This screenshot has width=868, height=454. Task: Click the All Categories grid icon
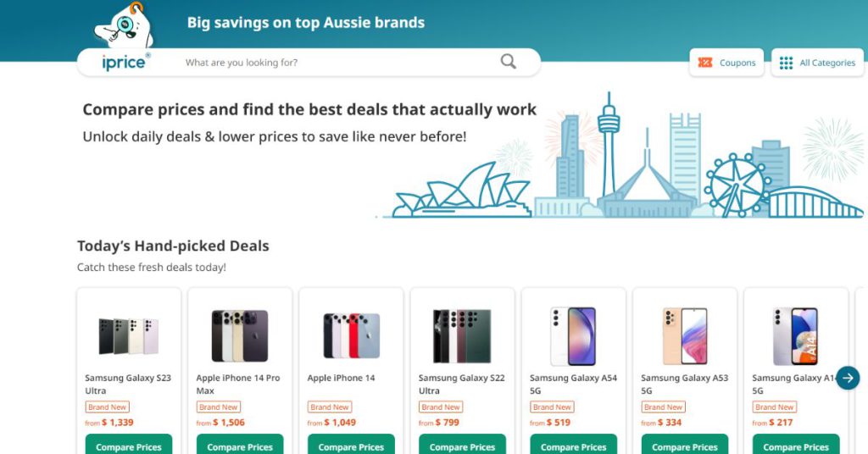point(786,63)
